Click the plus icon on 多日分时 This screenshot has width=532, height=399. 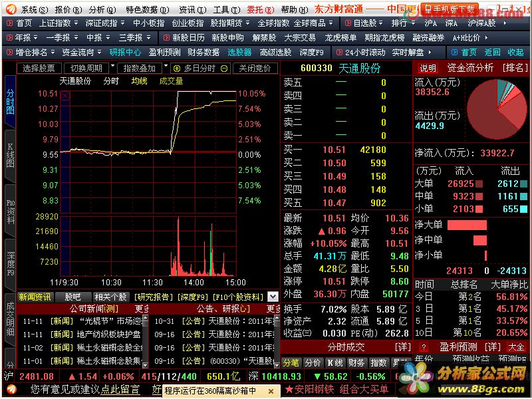pos(177,68)
